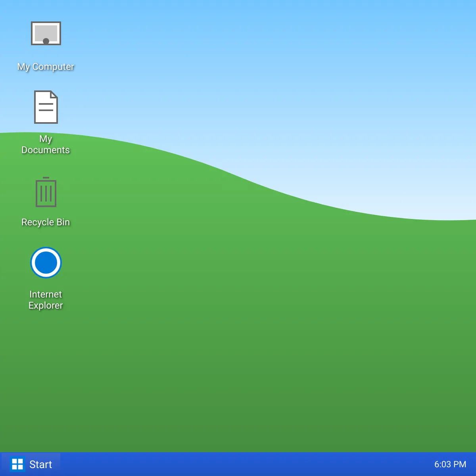Click the Windows logo on Start button

[17, 464]
